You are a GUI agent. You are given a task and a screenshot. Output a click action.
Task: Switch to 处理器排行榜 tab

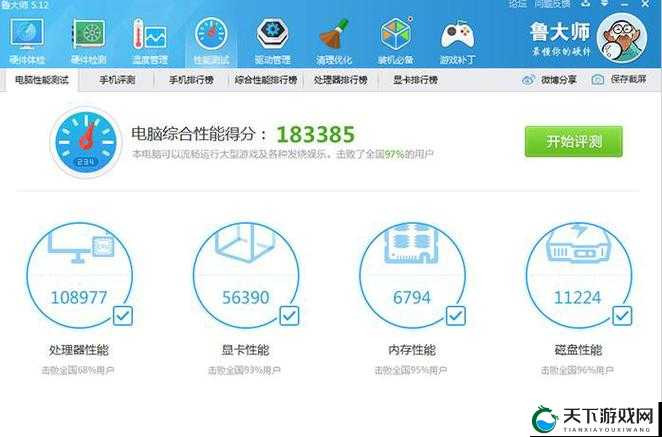click(340, 80)
